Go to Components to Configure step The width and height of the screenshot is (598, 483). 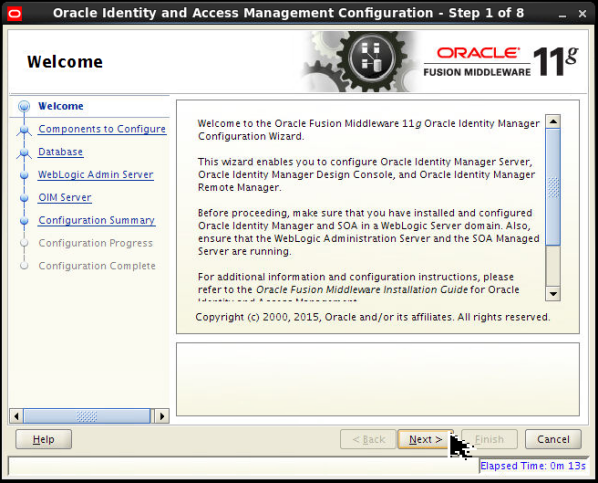[102, 129]
